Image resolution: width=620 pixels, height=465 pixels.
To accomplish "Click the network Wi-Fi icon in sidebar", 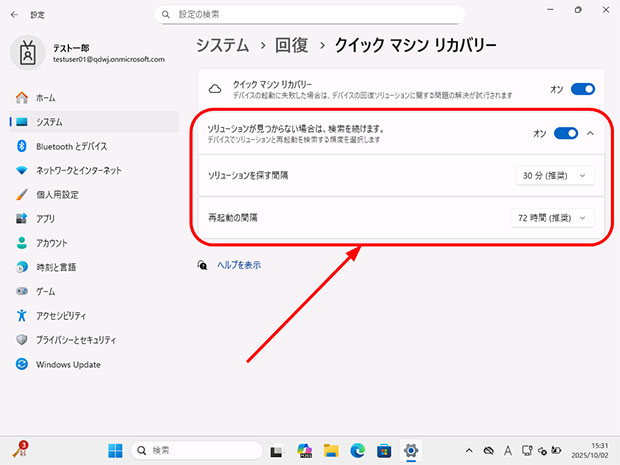I will (22, 170).
